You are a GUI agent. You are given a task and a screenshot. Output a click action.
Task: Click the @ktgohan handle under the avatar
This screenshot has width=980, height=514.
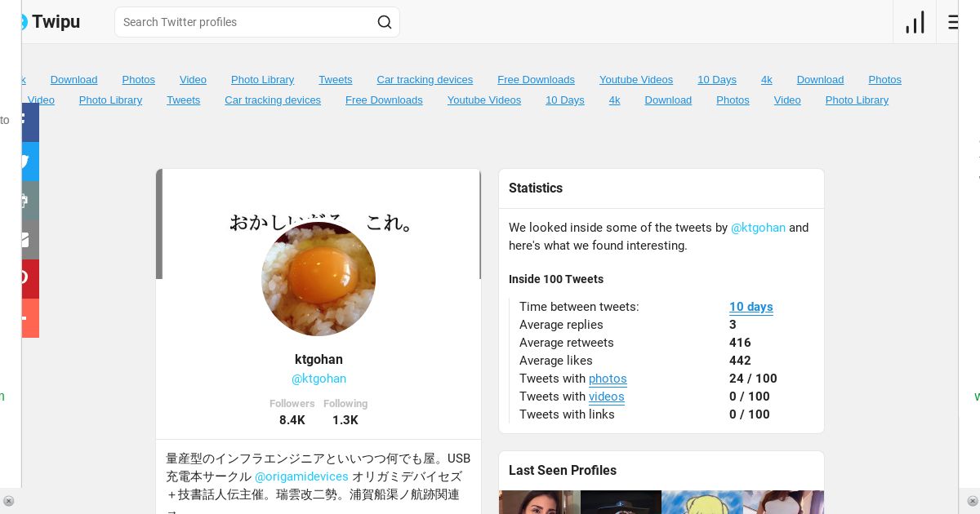[x=318, y=379]
